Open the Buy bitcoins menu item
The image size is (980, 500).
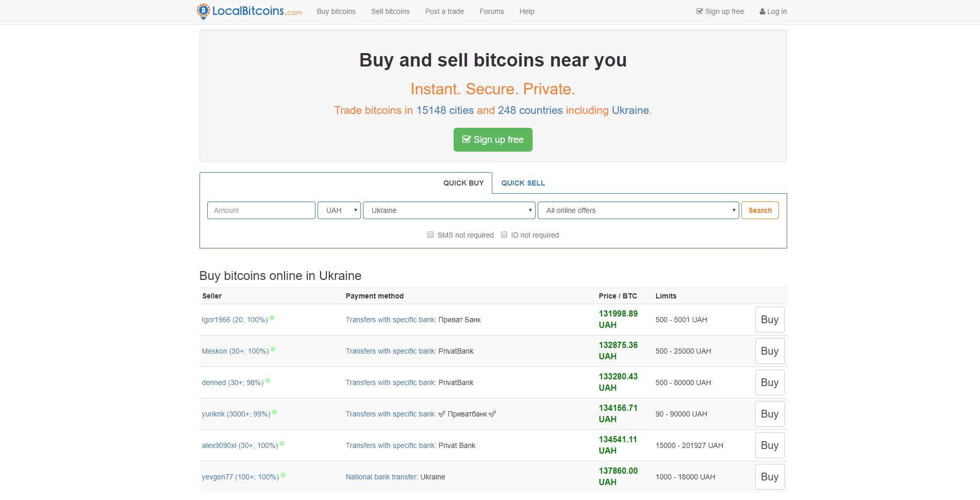(336, 11)
